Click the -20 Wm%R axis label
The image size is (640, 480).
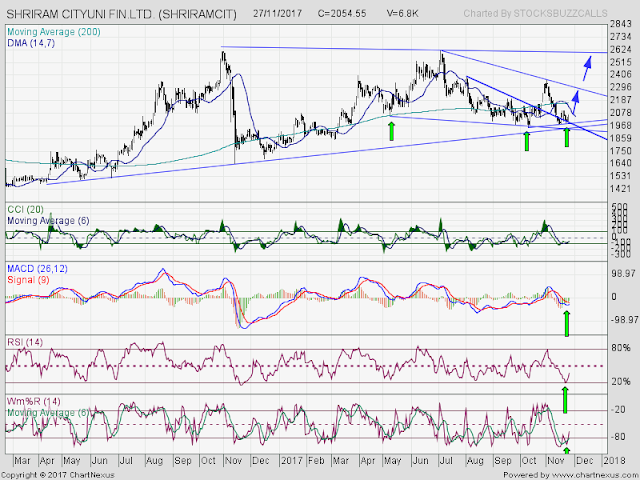[x=618, y=410]
